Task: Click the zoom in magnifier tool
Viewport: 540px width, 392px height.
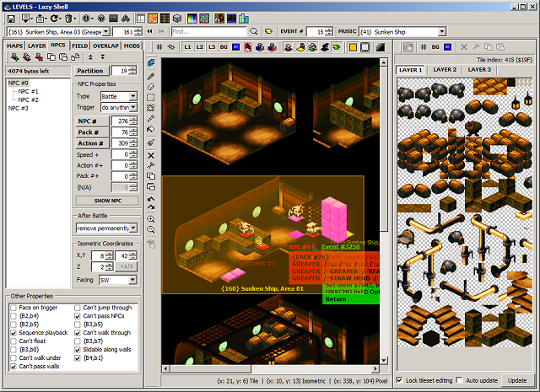Action: [151, 218]
